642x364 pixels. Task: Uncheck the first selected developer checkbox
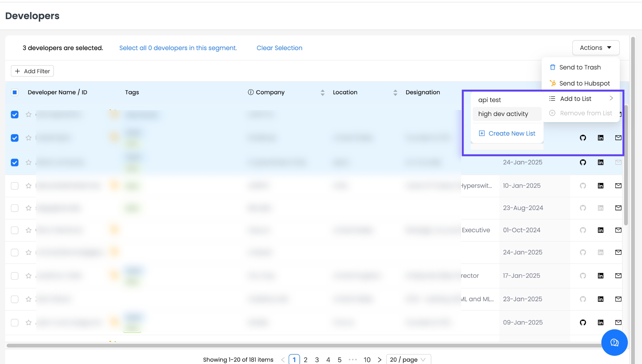click(15, 114)
